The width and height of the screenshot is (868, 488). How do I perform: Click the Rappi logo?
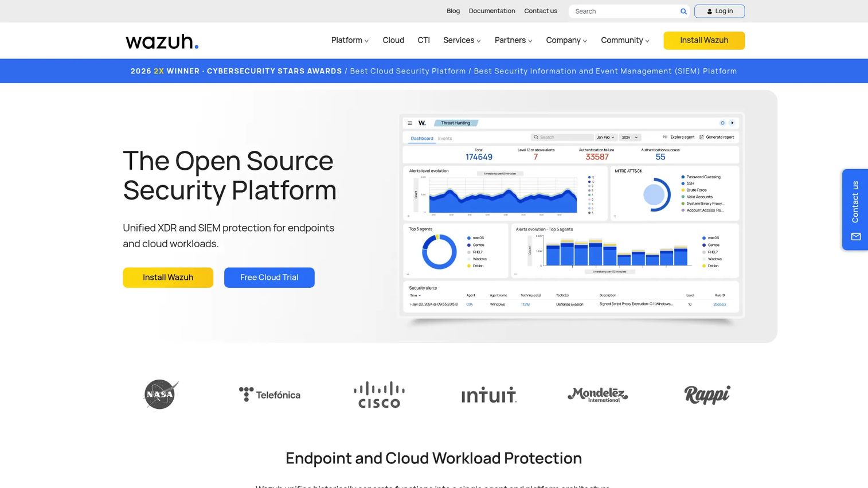click(x=707, y=395)
